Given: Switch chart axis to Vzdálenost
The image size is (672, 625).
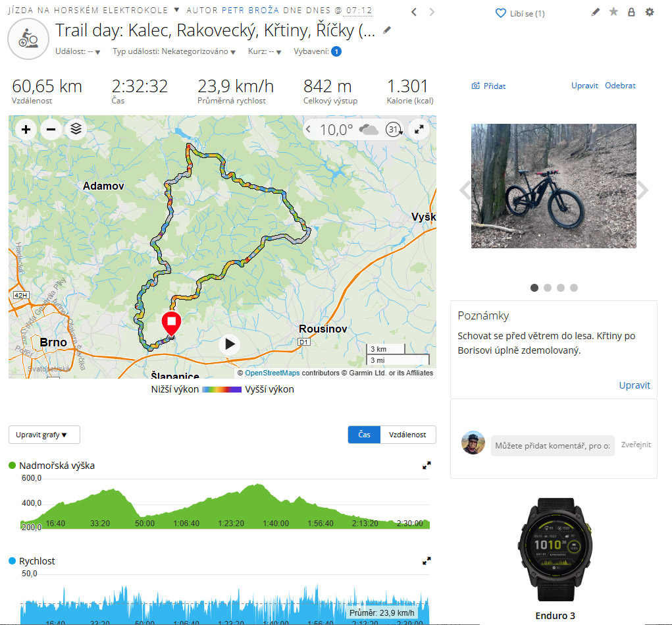Looking at the screenshot, I should click(408, 435).
